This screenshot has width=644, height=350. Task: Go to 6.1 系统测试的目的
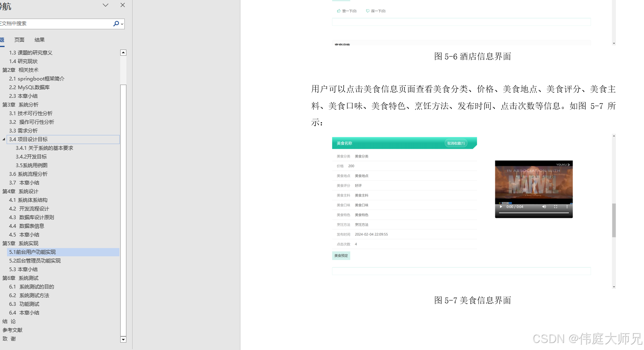click(32, 286)
